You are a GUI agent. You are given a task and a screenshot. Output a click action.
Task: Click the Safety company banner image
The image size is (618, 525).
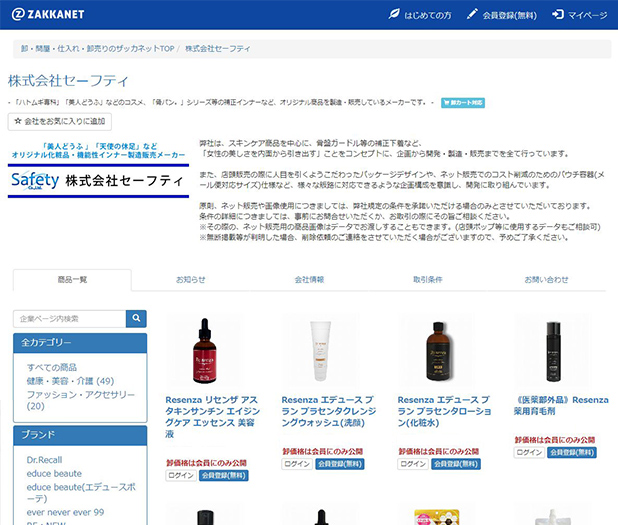pyautogui.click(x=98, y=170)
